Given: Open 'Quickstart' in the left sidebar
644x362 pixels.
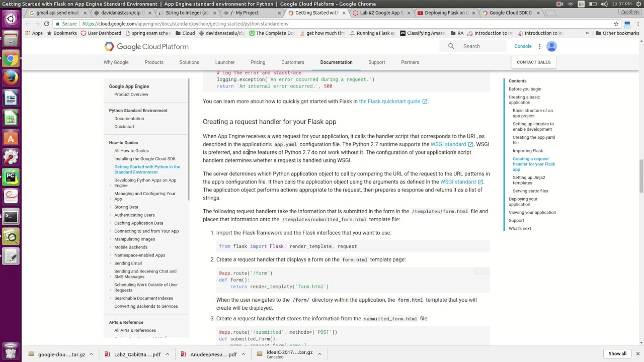Looking at the screenshot, I should coord(124,127).
